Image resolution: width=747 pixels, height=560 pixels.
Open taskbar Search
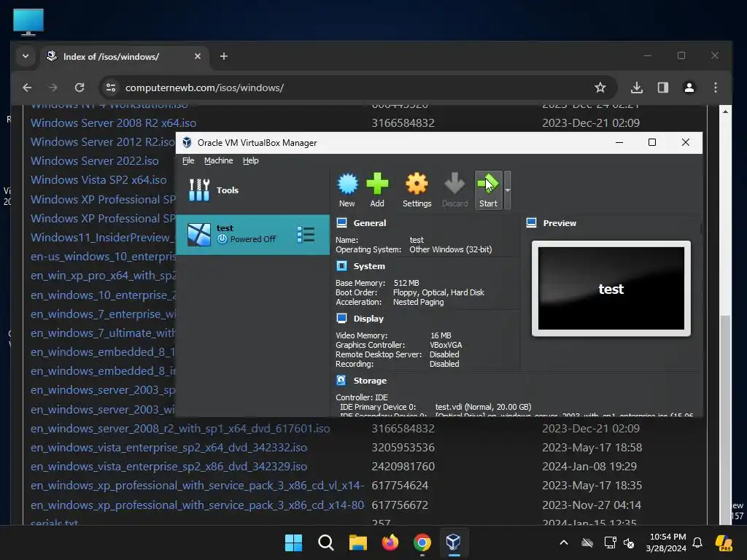[x=326, y=542]
